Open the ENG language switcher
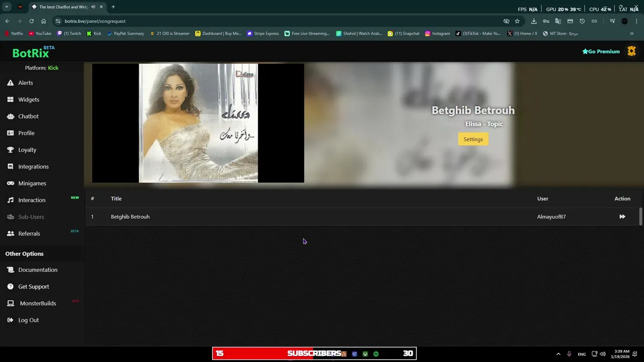This screenshot has width=644, height=362. 582,354
